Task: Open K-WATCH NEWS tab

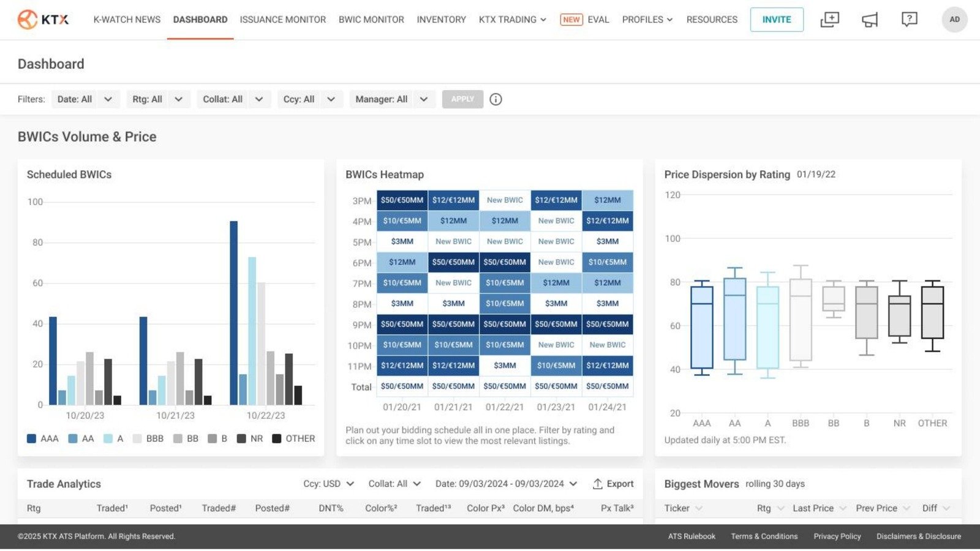Action: click(127, 20)
